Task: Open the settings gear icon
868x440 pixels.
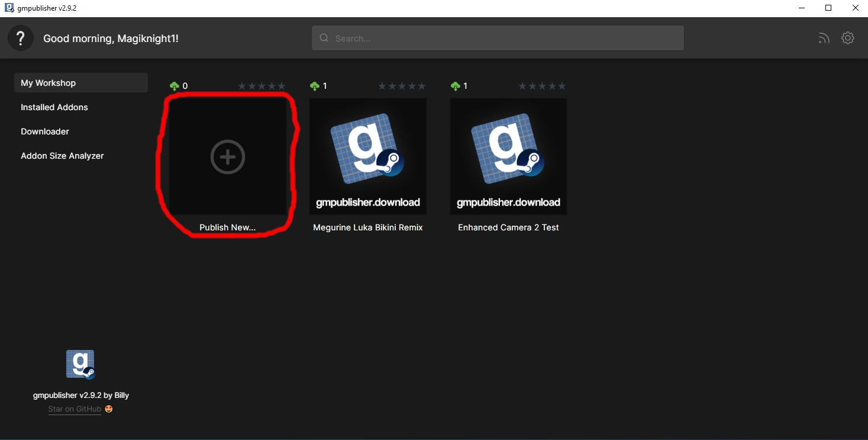Action: [848, 38]
